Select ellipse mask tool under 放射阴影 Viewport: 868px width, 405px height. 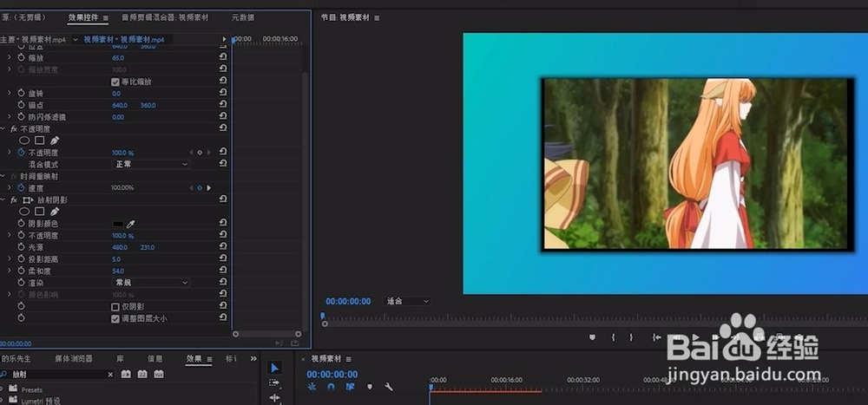[x=23, y=212]
